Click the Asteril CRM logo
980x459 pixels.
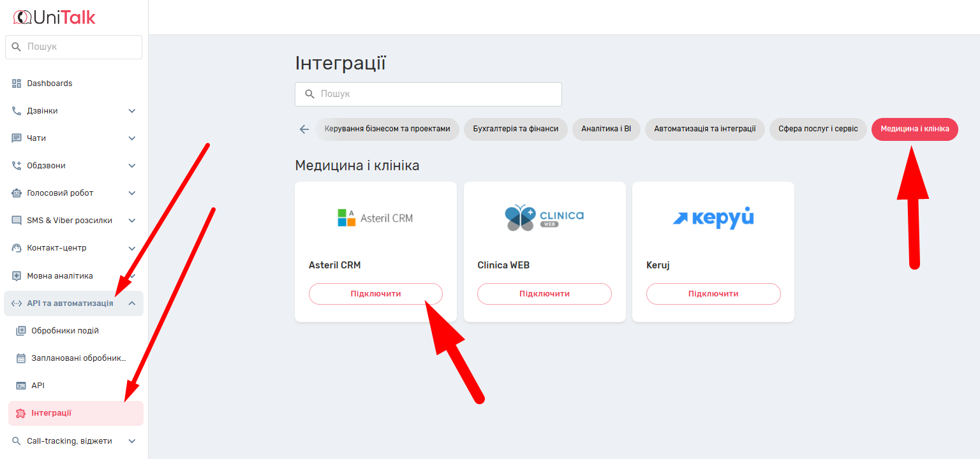click(x=375, y=218)
